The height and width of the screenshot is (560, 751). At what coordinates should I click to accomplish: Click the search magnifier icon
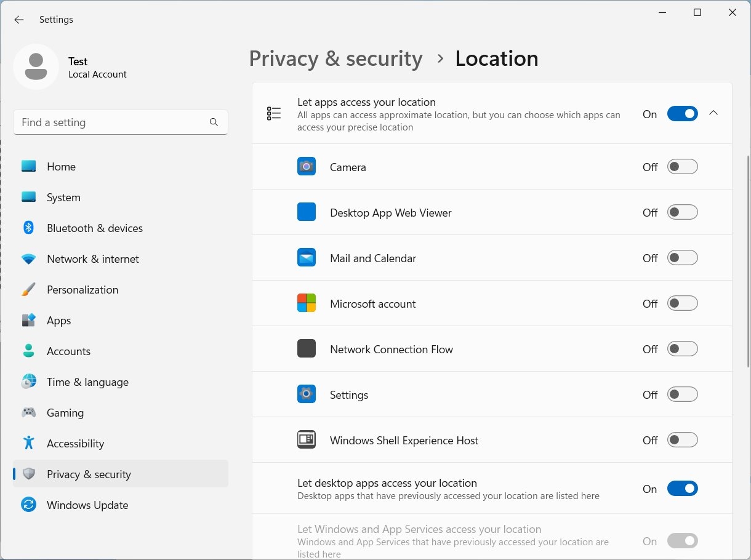(214, 122)
